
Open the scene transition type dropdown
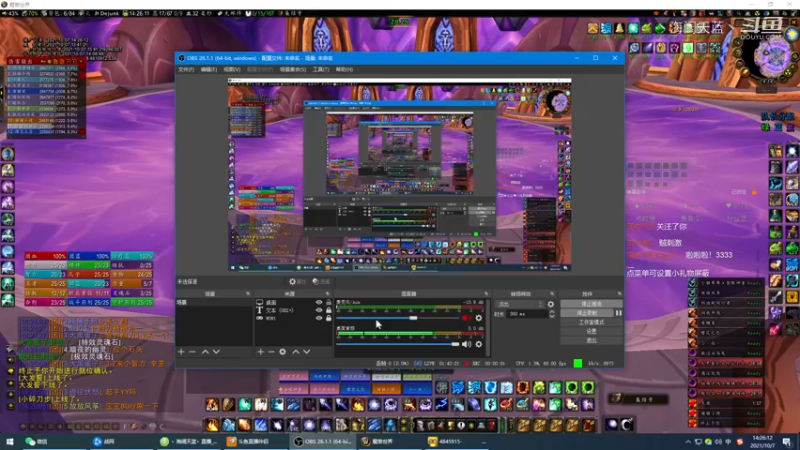(x=519, y=304)
